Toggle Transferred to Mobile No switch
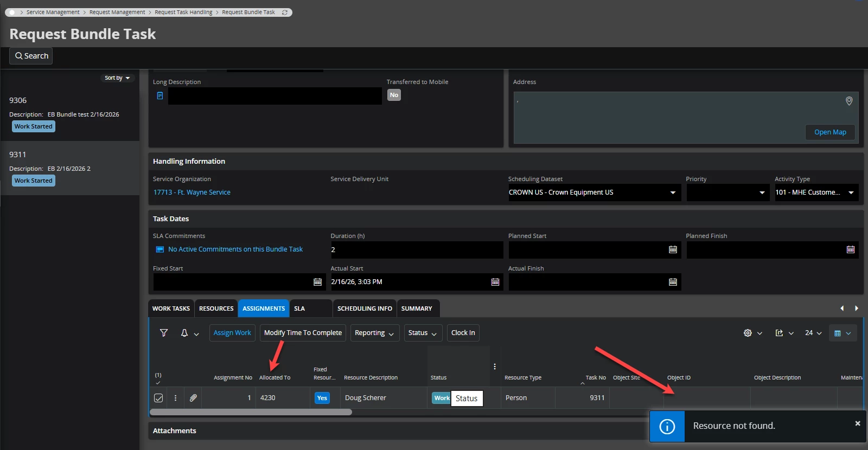This screenshot has width=868, height=450. (394, 95)
